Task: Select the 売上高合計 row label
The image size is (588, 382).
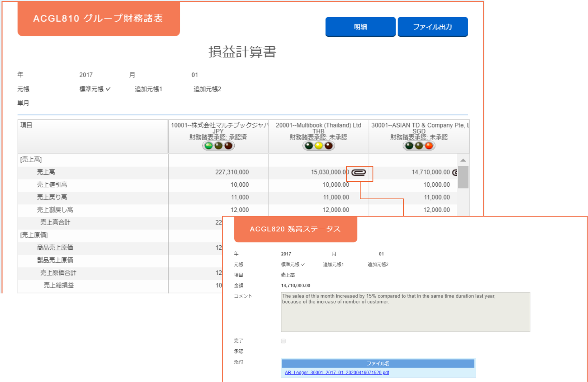Action: coord(55,222)
